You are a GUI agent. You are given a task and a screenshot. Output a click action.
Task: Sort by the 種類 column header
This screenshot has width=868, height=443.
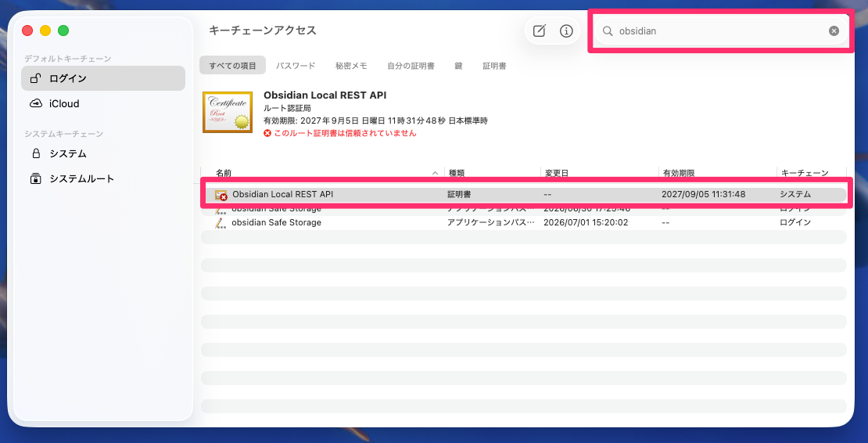click(456, 173)
